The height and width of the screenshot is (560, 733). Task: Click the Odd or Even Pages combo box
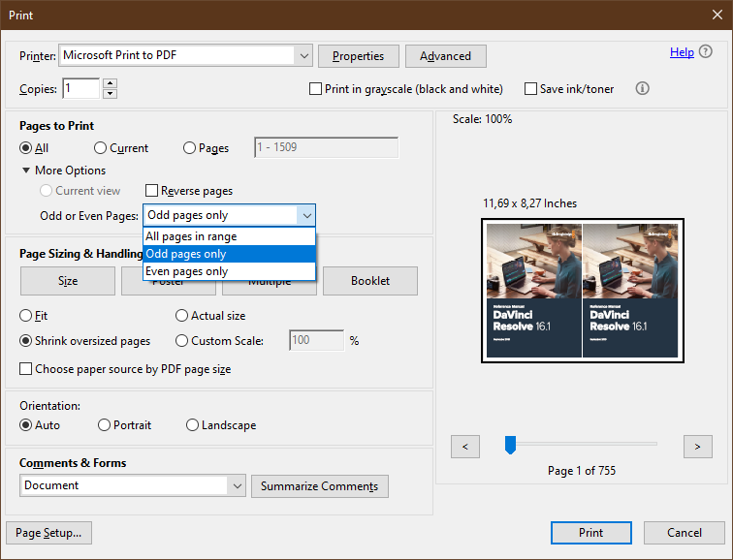tap(229, 215)
